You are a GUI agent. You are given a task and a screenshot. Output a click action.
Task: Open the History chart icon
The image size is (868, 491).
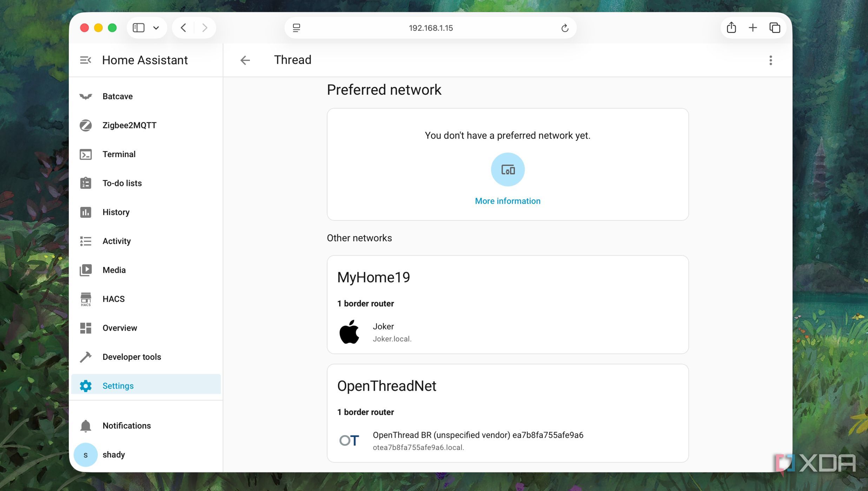click(x=85, y=212)
